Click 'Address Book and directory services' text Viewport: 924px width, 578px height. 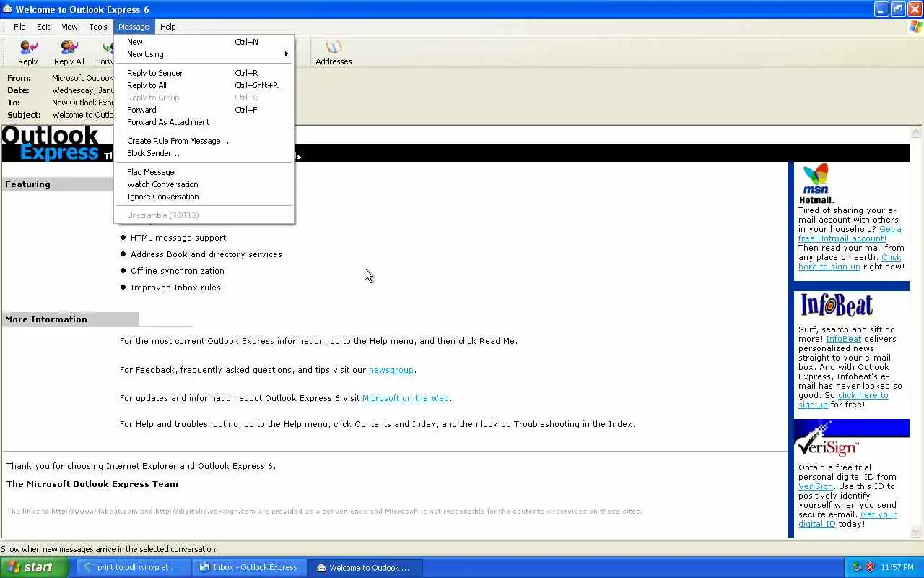click(x=206, y=254)
